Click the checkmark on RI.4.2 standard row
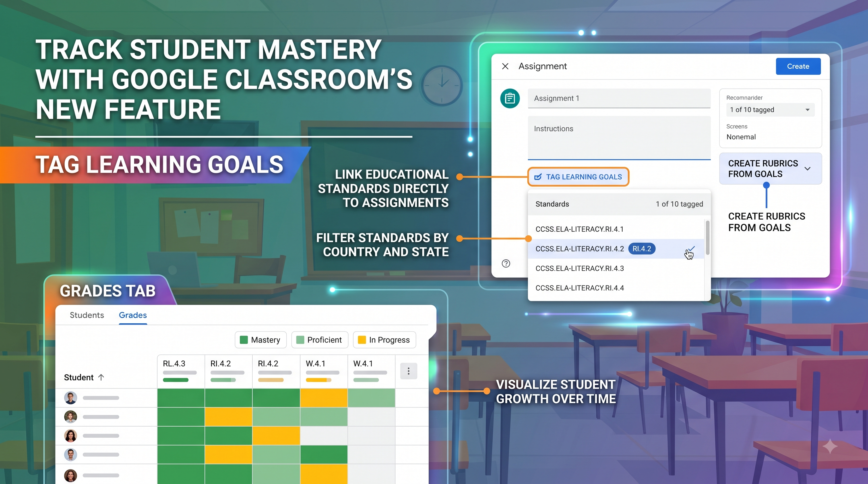The width and height of the screenshot is (868, 484). pos(691,249)
